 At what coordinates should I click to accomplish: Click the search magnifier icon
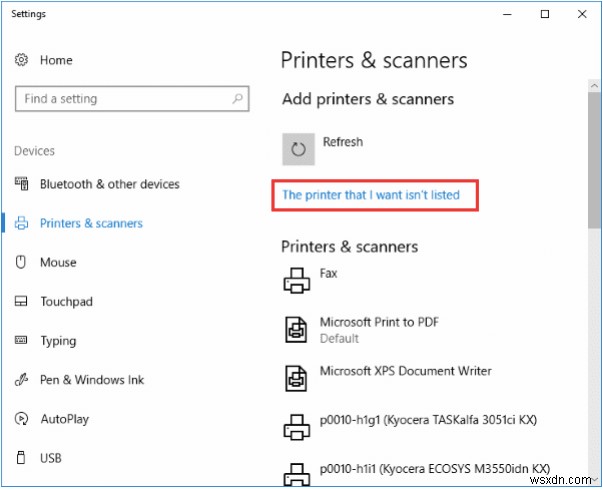click(x=238, y=98)
